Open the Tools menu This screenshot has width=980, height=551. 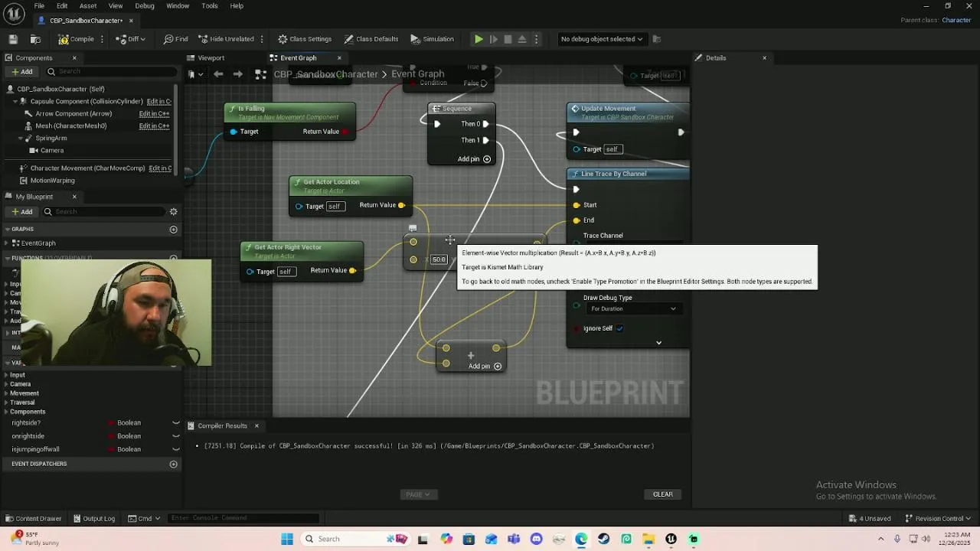tap(210, 5)
